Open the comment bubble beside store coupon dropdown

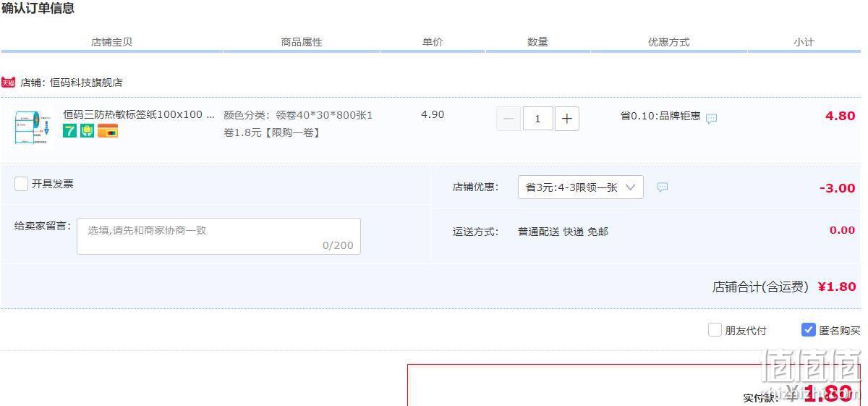coord(663,187)
